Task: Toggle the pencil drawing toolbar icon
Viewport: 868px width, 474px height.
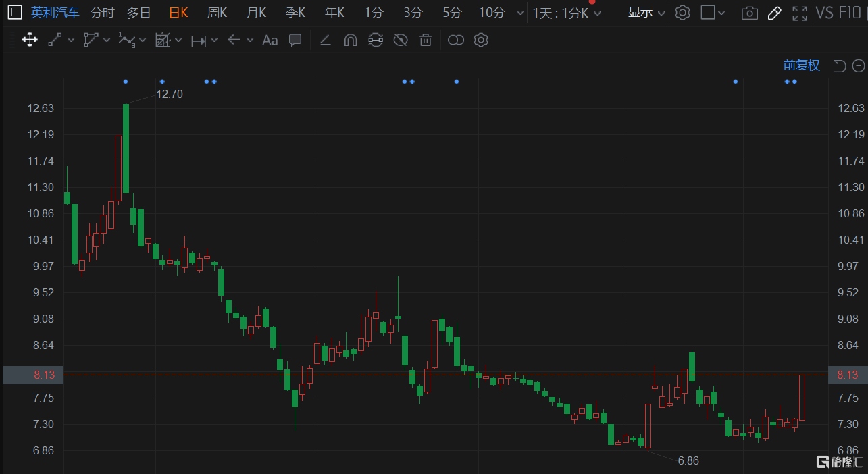Action: pos(775,12)
